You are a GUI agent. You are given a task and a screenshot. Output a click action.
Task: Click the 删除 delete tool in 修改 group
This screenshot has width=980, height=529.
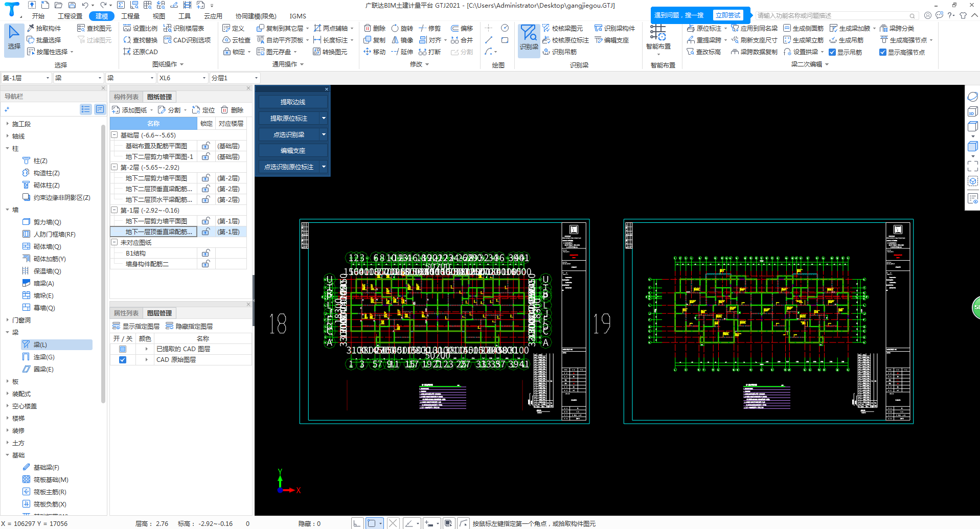pyautogui.click(x=374, y=28)
